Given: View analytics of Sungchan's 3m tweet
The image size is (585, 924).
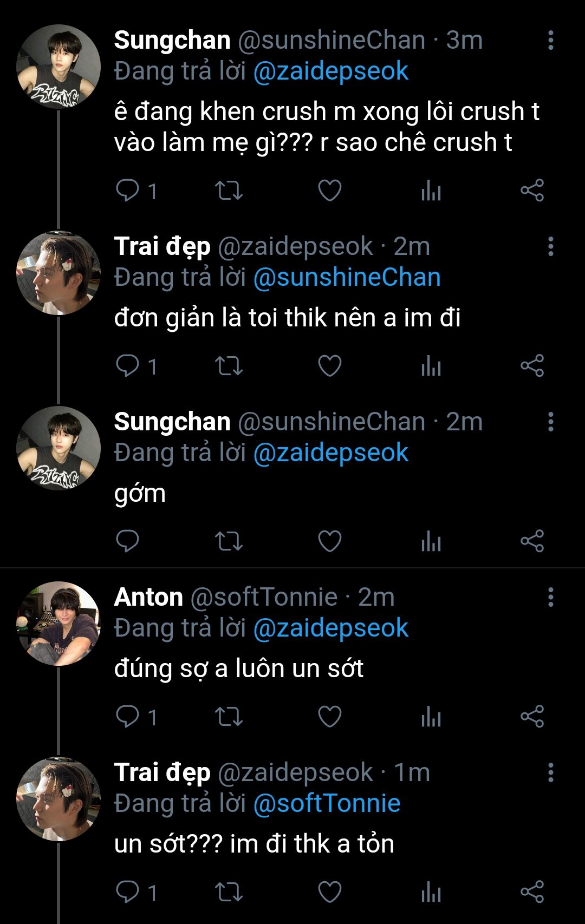Looking at the screenshot, I should click(x=431, y=191).
